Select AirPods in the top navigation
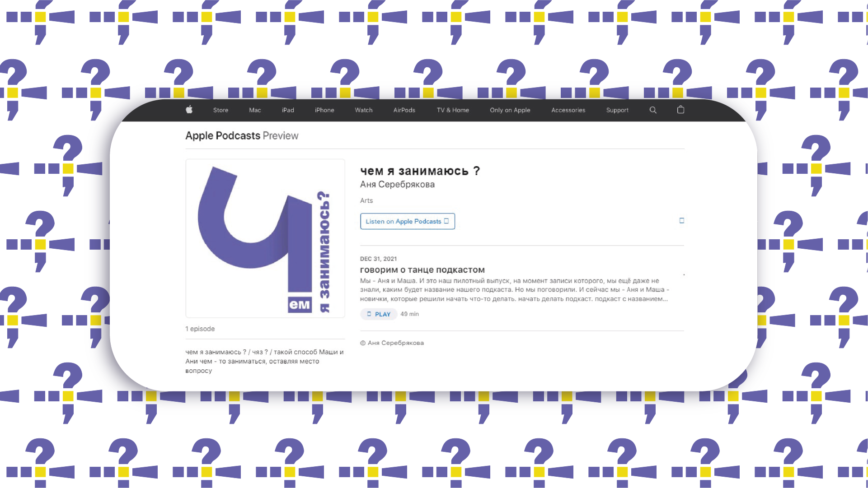The height and width of the screenshot is (488, 868). click(x=404, y=110)
